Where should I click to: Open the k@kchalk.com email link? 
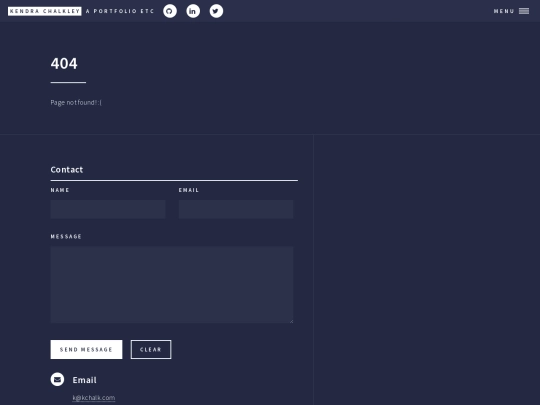coord(94,398)
